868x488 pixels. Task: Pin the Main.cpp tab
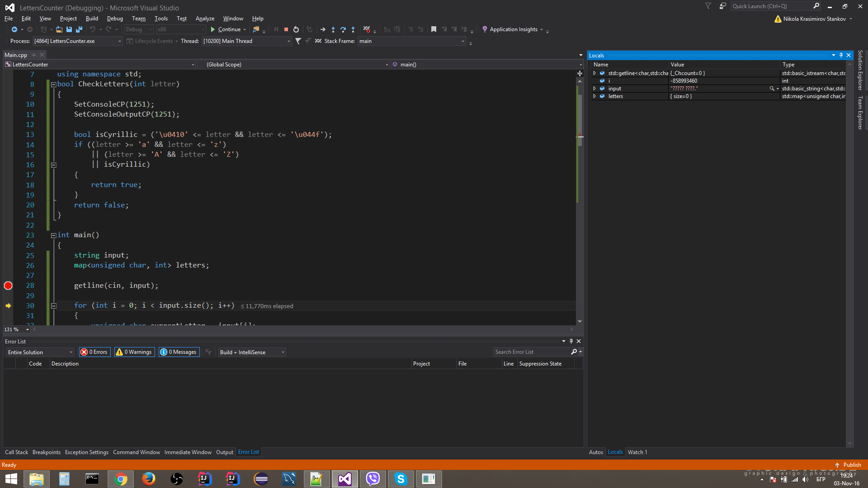[x=33, y=55]
